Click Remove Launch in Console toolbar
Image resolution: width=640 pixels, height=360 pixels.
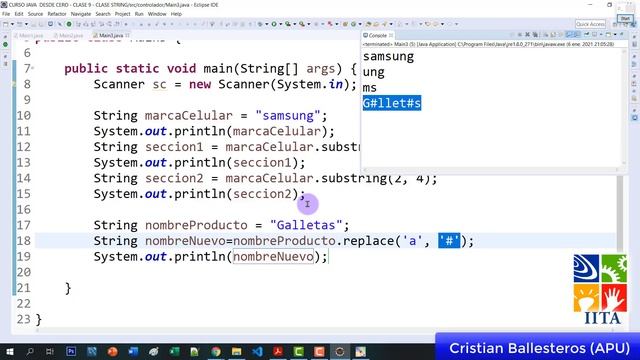point(527,35)
